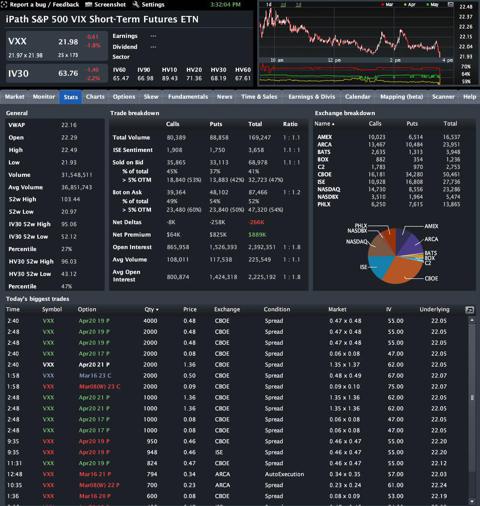Switch to Earnings & Divis tab
Screen dimensions: 480x506
pos(312,97)
